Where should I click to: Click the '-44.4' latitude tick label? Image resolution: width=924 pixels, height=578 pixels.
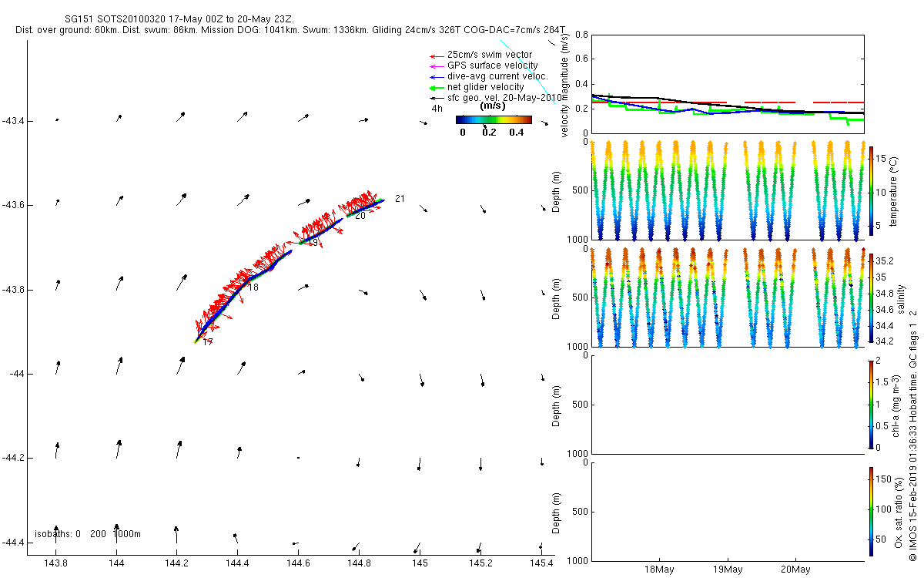(x=13, y=543)
